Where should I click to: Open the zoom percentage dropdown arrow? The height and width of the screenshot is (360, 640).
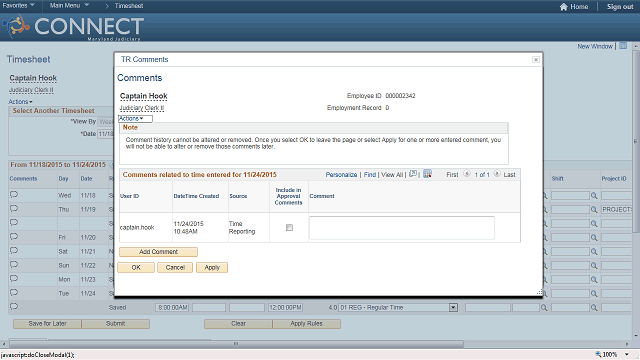(627, 354)
